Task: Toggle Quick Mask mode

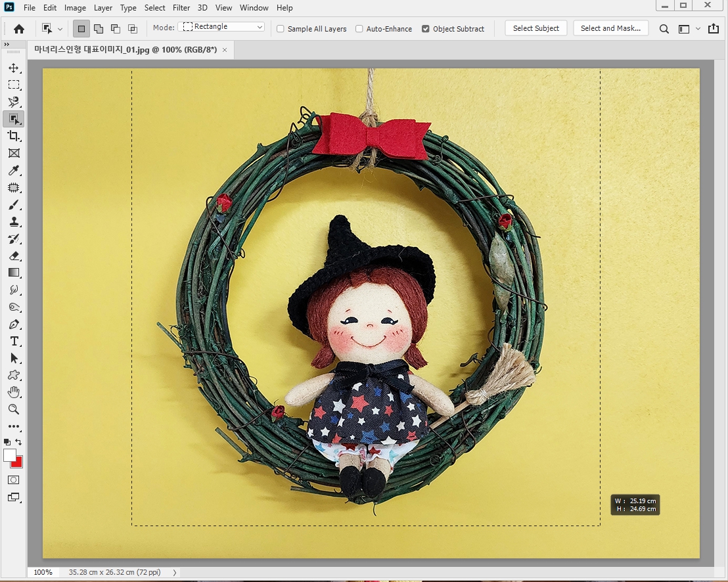Action: click(13, 480)
